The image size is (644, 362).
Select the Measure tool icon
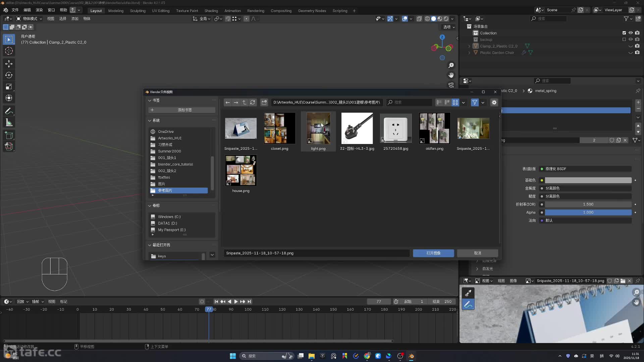pyautogui.click(x=9, y=123)
